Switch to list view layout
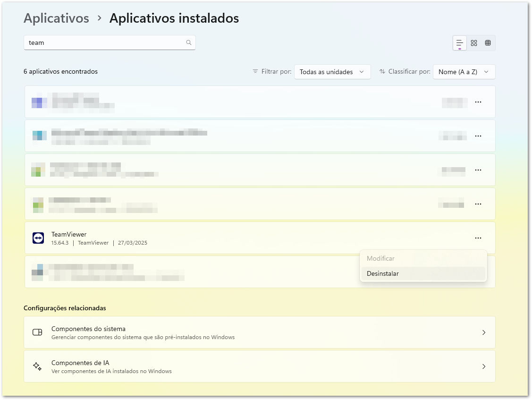 [459, 43]
